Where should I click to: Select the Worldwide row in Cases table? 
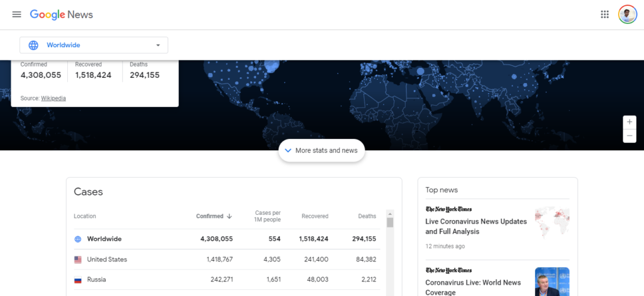226,239
